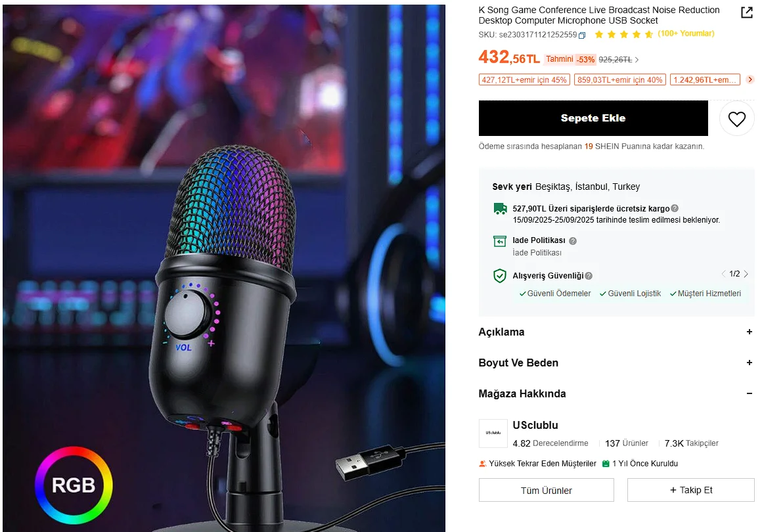This screenshot has width=762, height=532.
Task: Click the help icon beside Alışveriş Güvenliği
Action: pyautogui.click(x=589, y=276)
